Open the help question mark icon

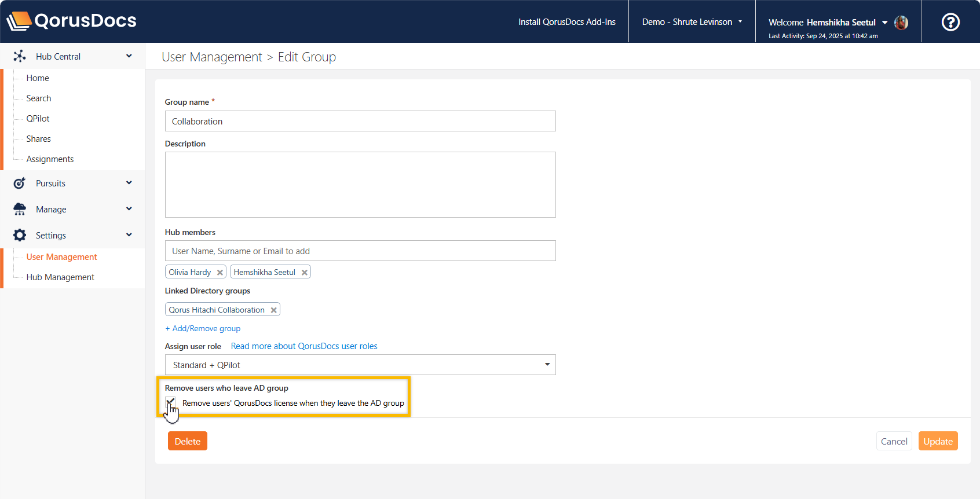950,22
